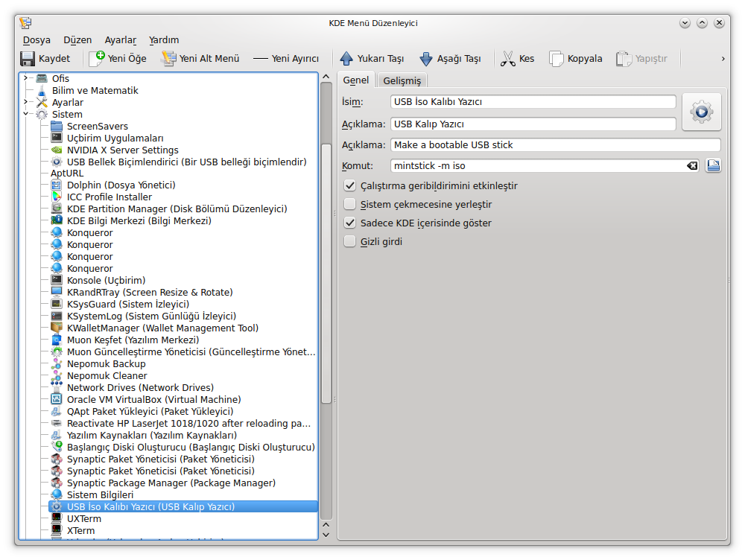745x560 pixels.
Task: Click the Make a bootable USB stick field
Action: 556,145
